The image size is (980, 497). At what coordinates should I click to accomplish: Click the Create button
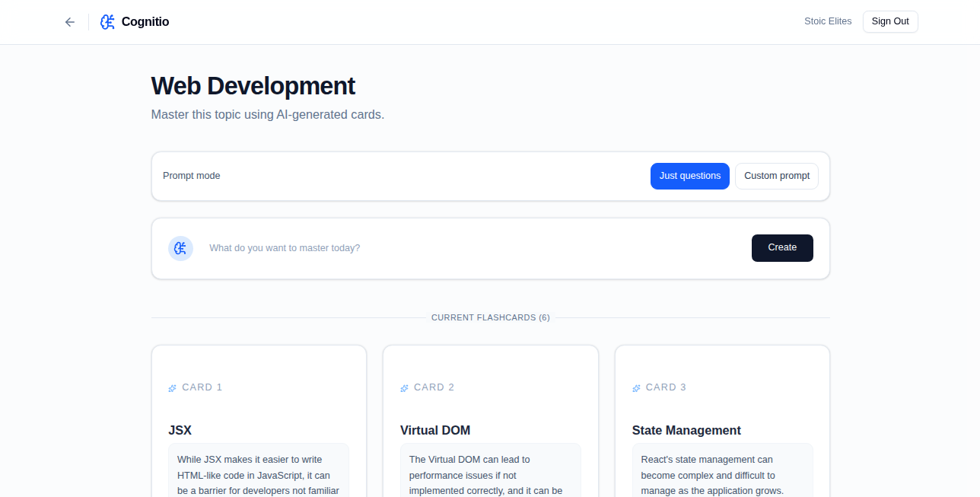pyautogui.click(x=782, y=247)
